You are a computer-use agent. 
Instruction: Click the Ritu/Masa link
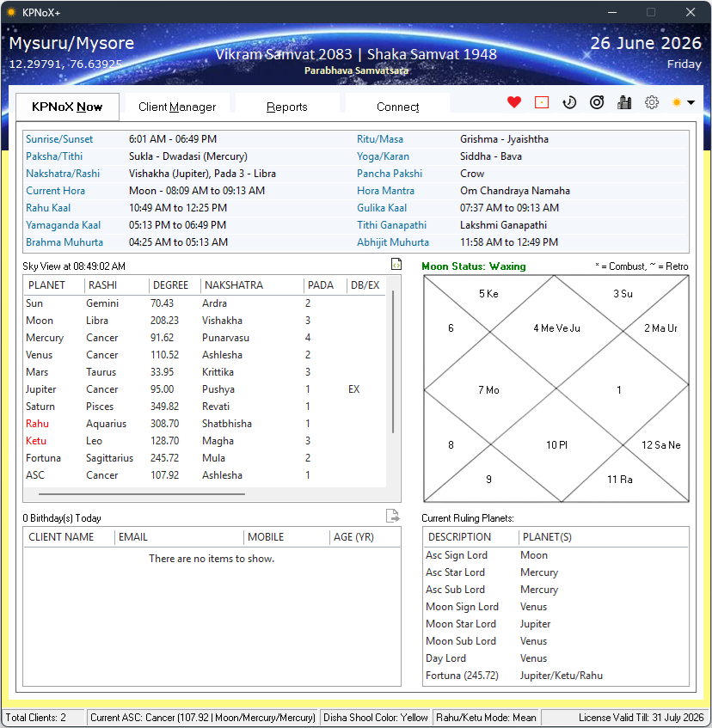pos(380,139)
